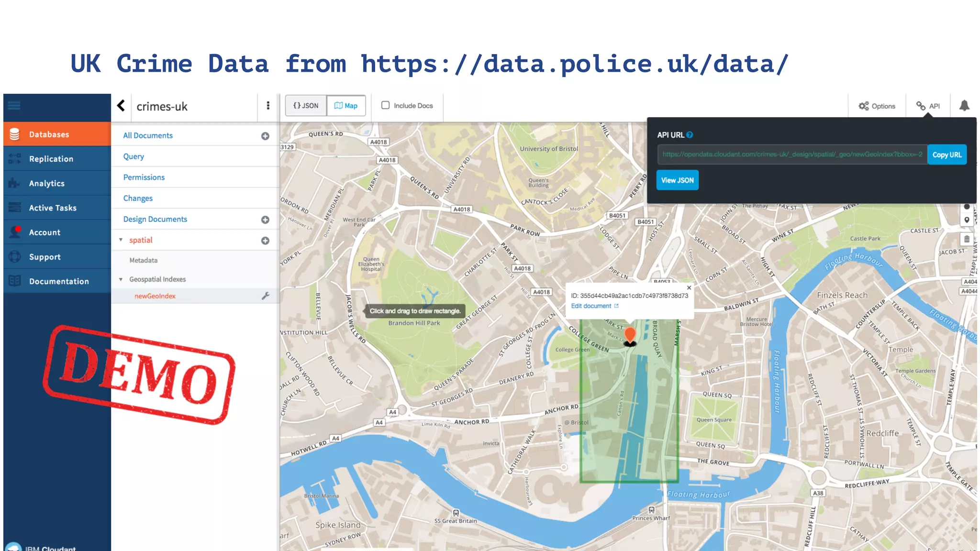Click the View JSON button
The height and width of the screenshot is (551, 980).
677,180
